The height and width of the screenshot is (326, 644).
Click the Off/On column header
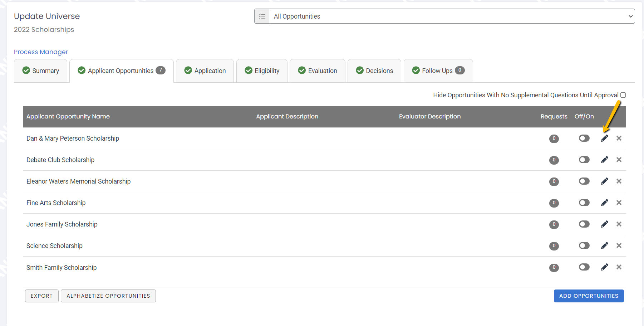[x=584, y=117]
